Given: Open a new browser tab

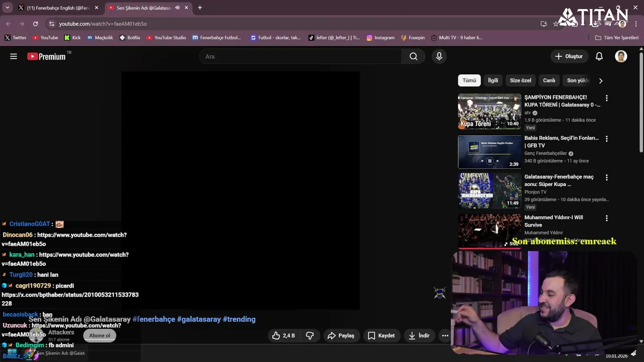Looking at the screenshot, I should [200, 8].
